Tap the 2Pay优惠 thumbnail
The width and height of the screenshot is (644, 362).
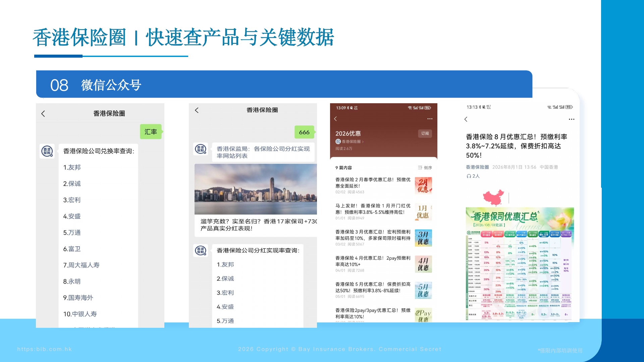(x=423, y=315)
